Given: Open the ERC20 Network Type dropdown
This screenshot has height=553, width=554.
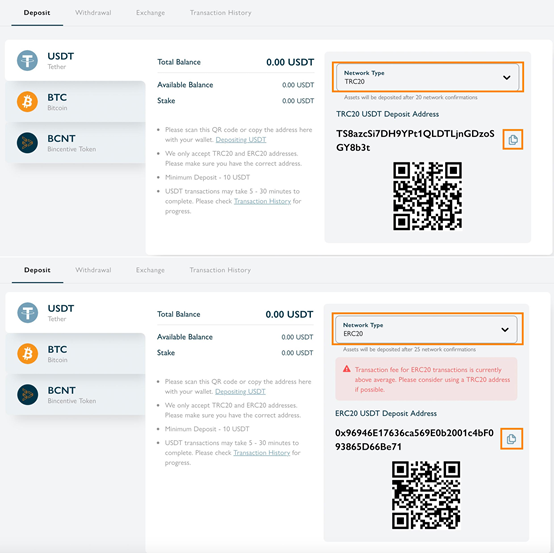Looking at the screenshot, I should (x=426, y=329).
